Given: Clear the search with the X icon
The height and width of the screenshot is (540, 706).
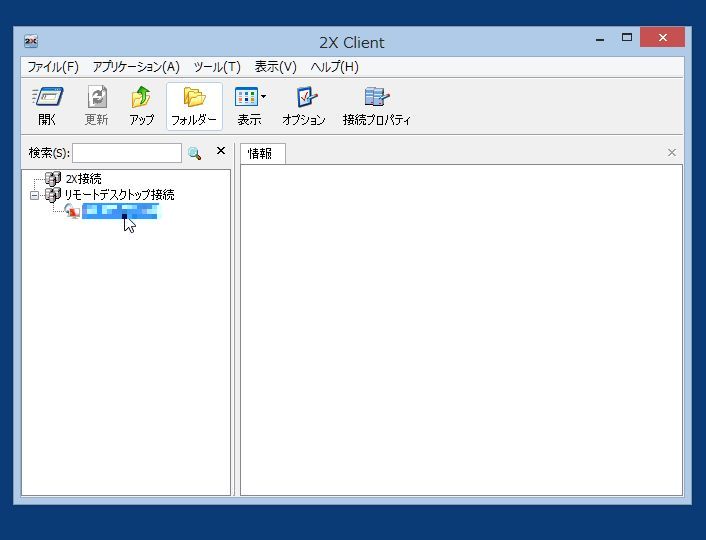Looking at the screenshot, I should [x=221, y=151].
